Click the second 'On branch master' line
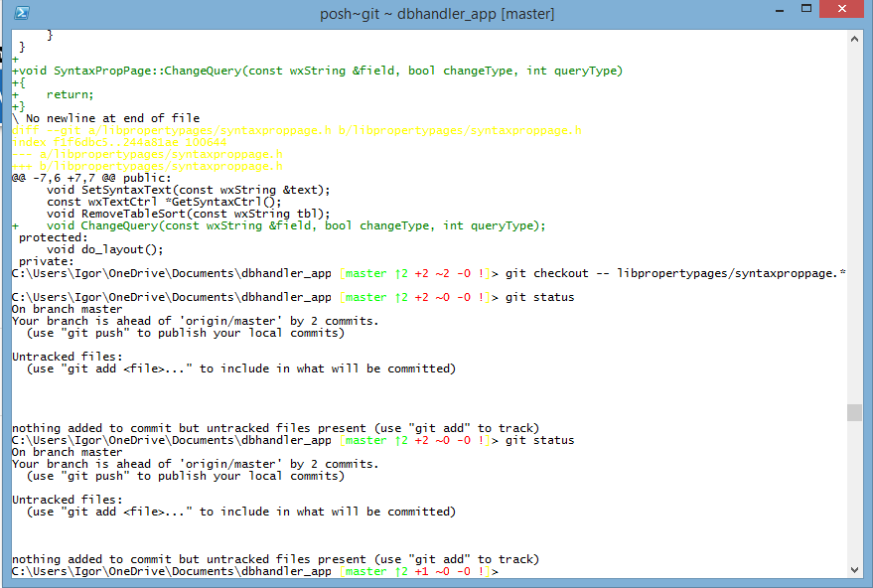This screenshot has height=588, width=873. [67, 452]
